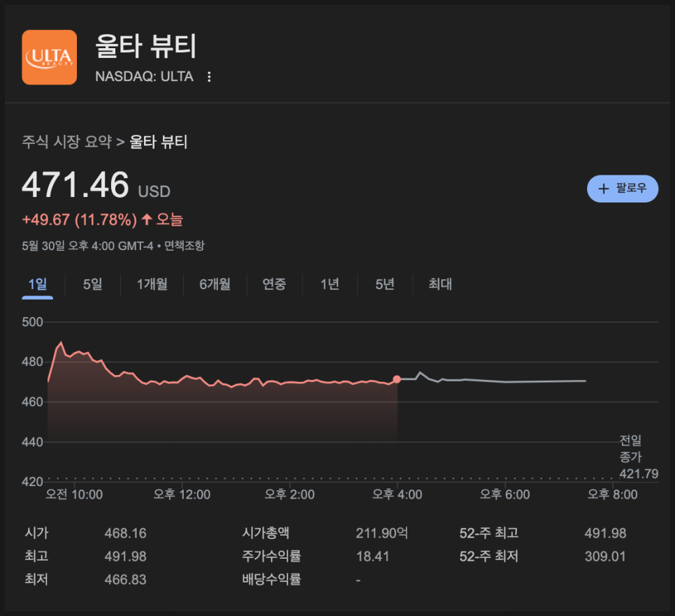Switch to the 1개월 chart tab
Screen dimensions: 675x616
coord(152,284)
